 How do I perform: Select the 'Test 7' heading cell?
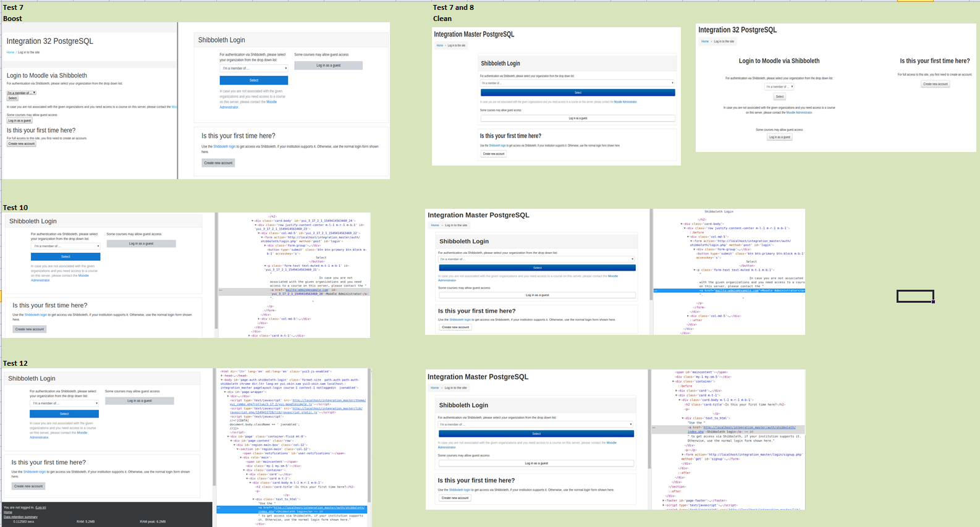tap(13, 7)
